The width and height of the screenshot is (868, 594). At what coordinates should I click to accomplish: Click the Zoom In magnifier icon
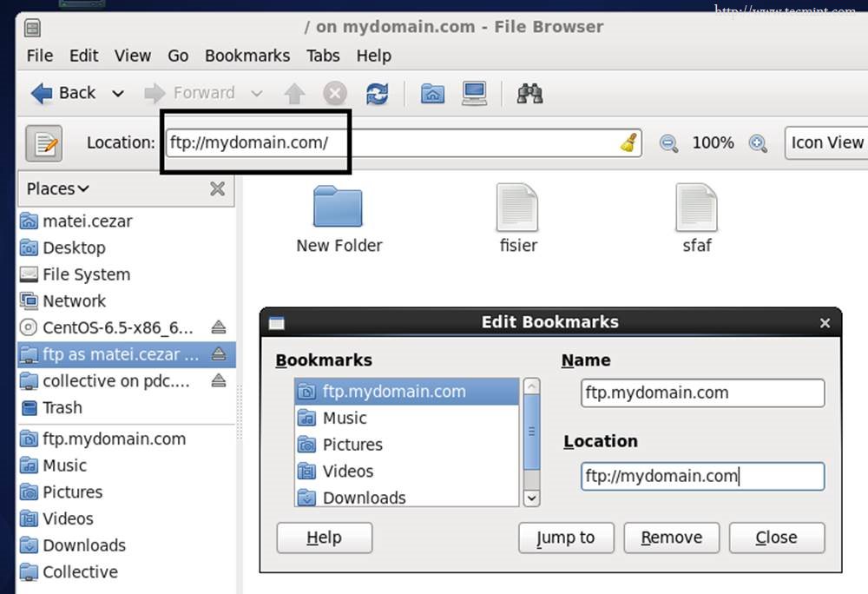coord(758,143)
